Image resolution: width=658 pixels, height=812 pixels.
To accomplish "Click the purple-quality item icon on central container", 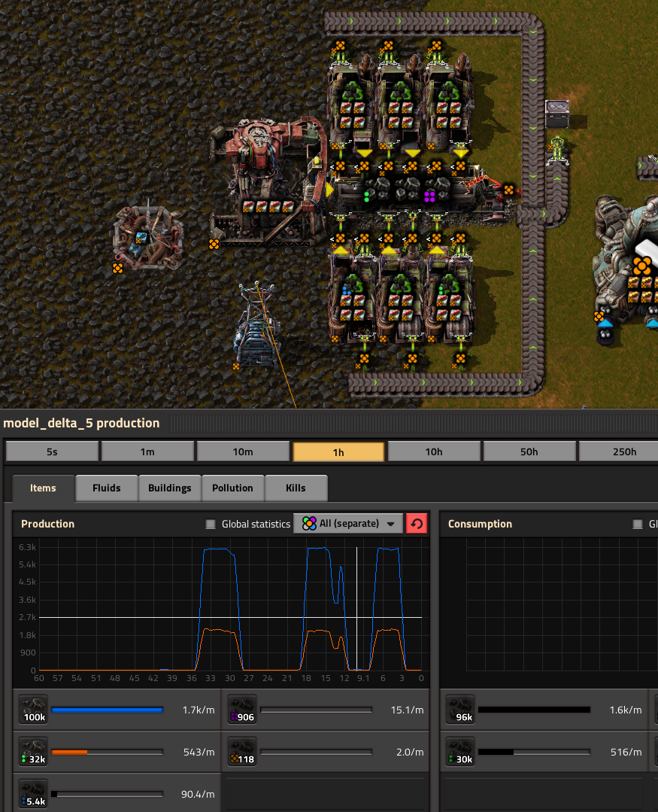I will tap(437, 189).
